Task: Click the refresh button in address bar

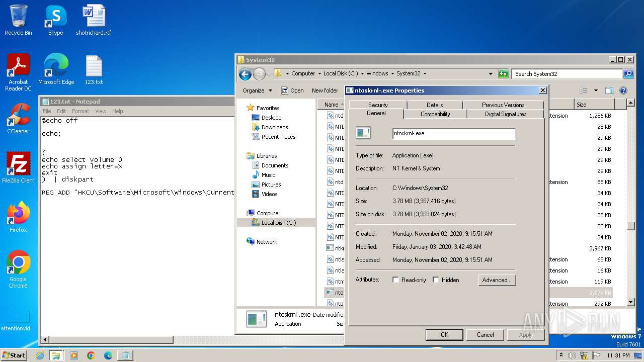Action: click(503, 74)
